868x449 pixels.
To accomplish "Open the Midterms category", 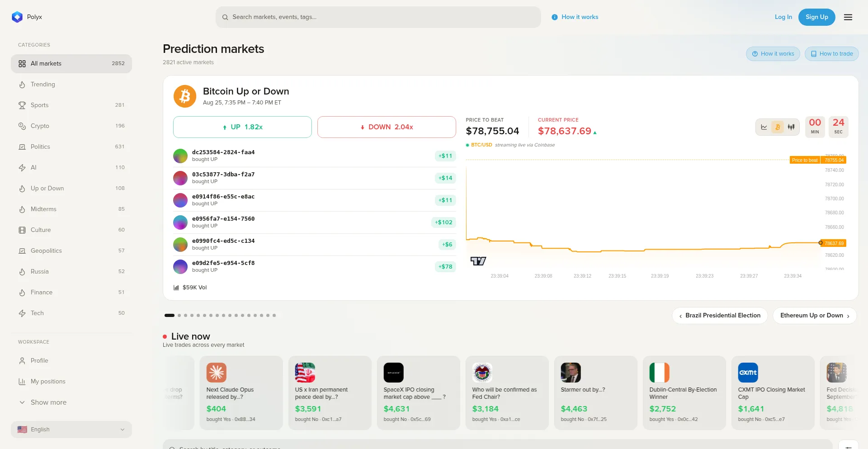I will pyautogui.click(x=71, y=209).
